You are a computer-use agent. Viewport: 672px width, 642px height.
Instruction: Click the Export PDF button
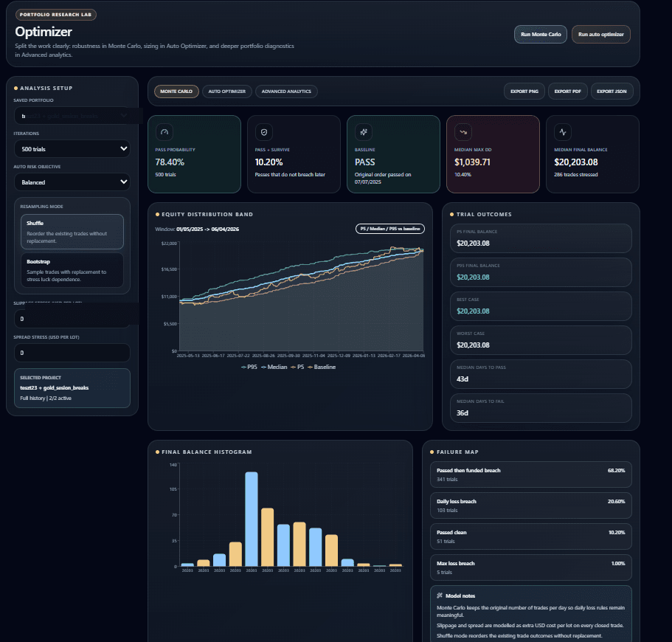click(x=568, y=92)
